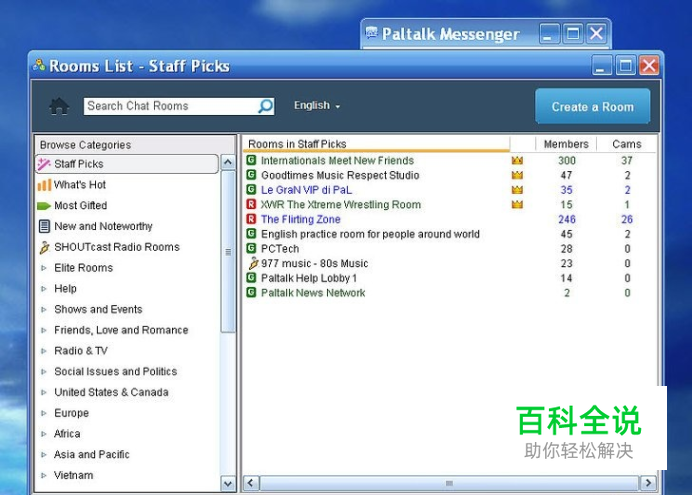Click the magnifier search icon

[266, 106]
